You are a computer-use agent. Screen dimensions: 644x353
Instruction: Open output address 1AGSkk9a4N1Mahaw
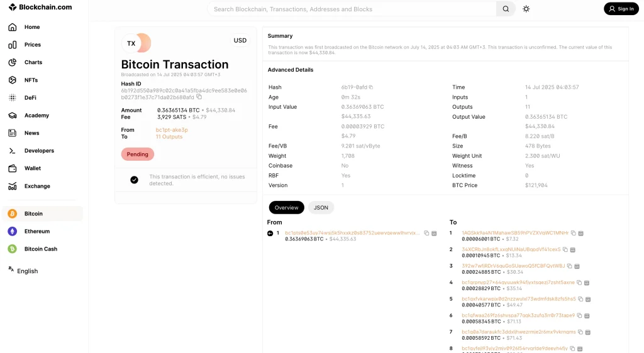pos(515,233)
